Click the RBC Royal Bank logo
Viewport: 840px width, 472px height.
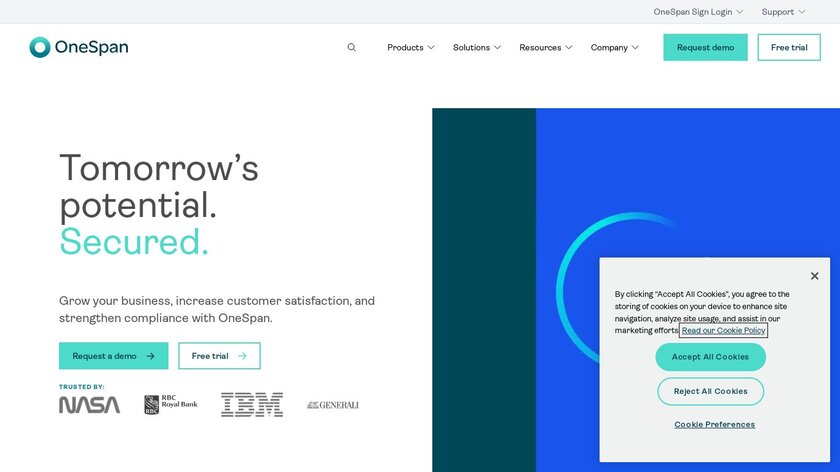coord(171,404)
